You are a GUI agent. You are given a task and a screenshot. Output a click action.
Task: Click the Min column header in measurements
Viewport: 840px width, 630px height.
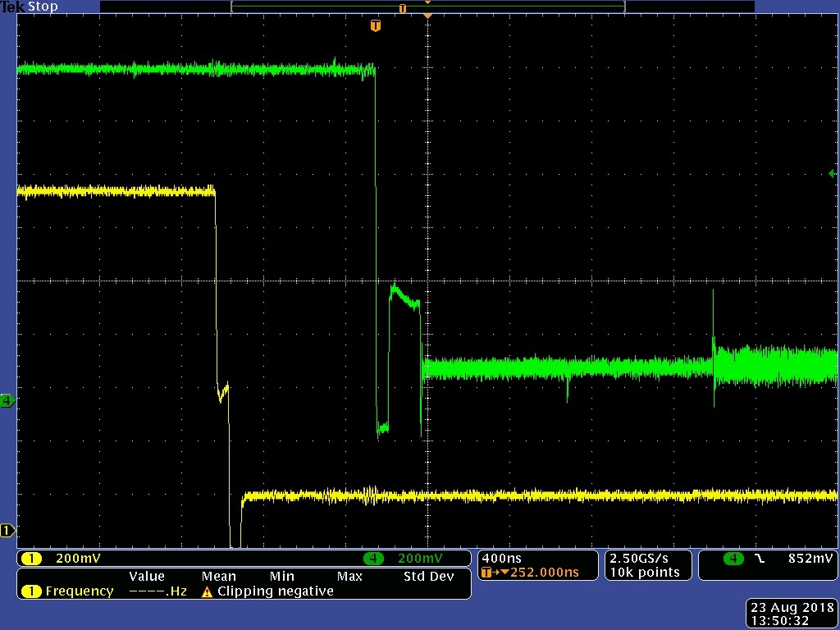(282, 577)
